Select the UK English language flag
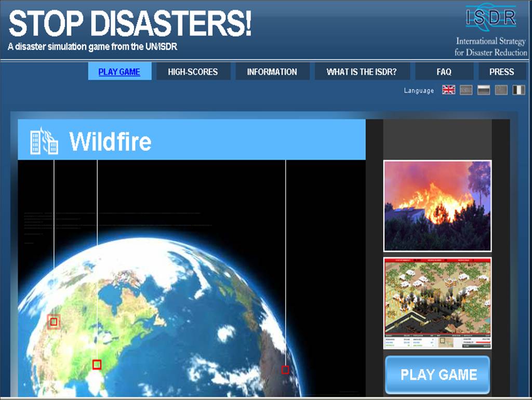532x400 pixels. click(x=448, y=90)
